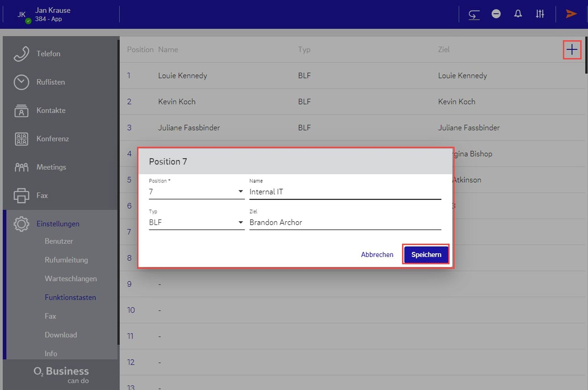This screenshot has width=588, height=390.
Task: Open Telefon with the handset icon
Action: click(x=21, y=54)
